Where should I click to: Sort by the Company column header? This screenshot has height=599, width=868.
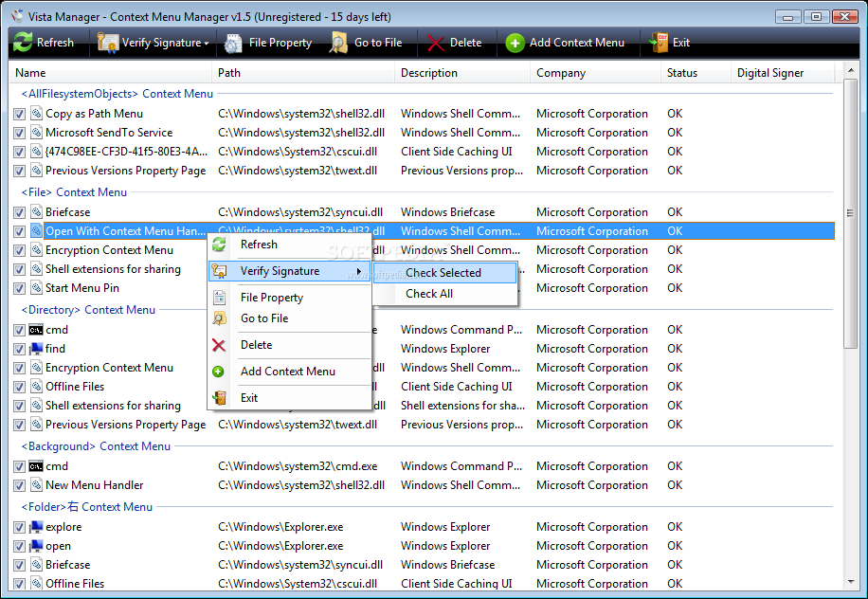pyautogui.click(x=595, y=73)
